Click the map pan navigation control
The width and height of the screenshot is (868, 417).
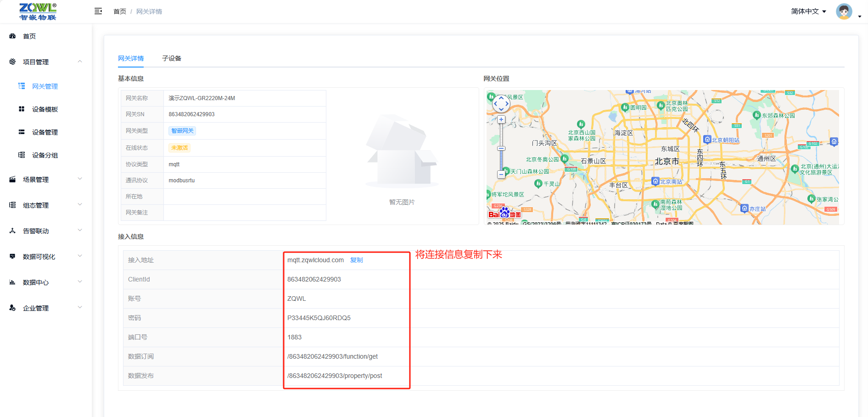point(501,104)
